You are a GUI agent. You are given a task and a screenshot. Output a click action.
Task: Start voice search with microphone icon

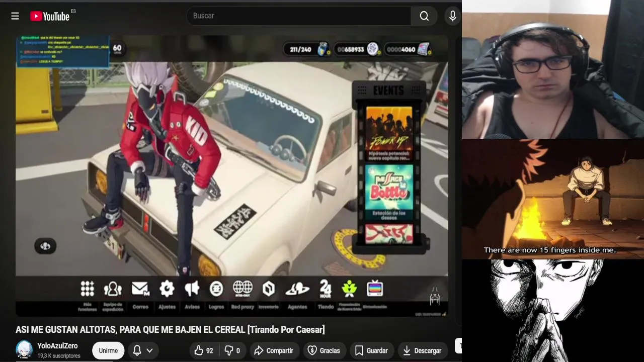click(x=452, y=16)
